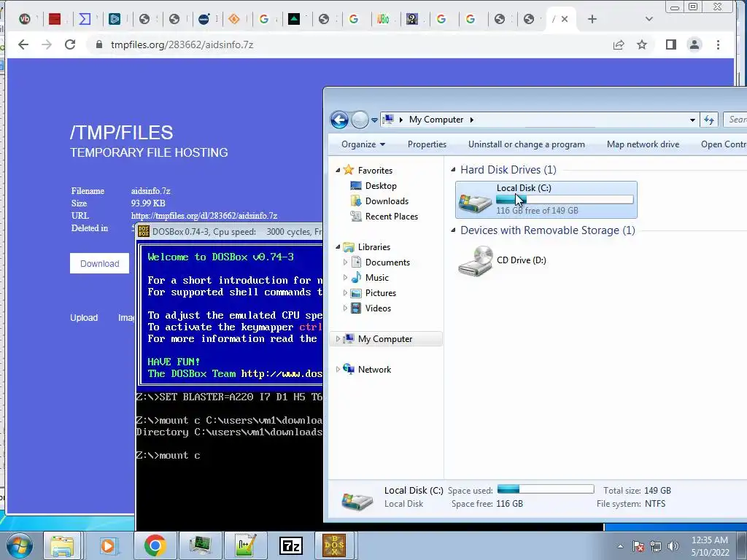Click the Explorer search box
Screen dimensions: 747x560
[x=735, y=120]
